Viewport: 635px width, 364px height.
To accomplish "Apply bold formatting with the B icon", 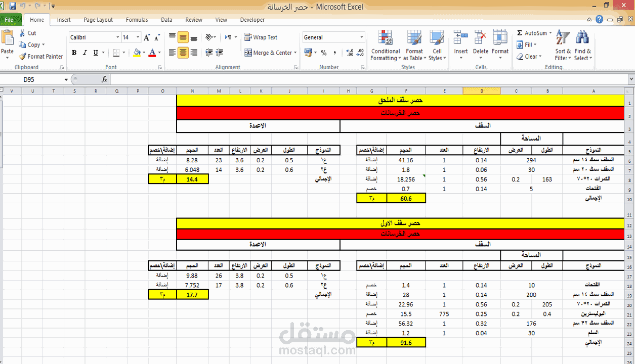I will tap(74, 53).
